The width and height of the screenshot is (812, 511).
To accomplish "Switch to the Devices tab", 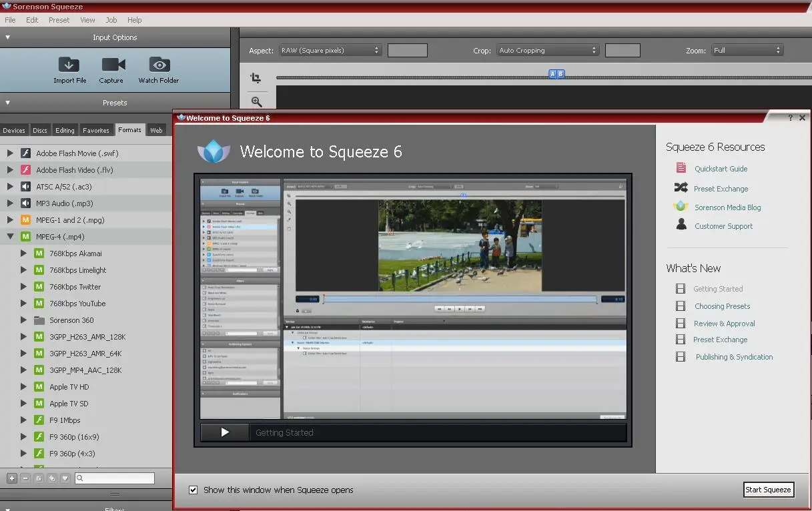I will coord(13,130).
